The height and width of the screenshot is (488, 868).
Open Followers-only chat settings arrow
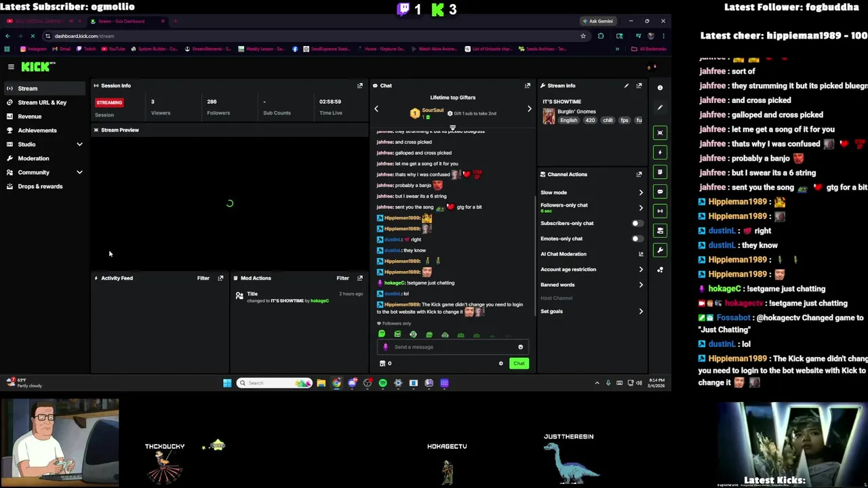point(641,207)
